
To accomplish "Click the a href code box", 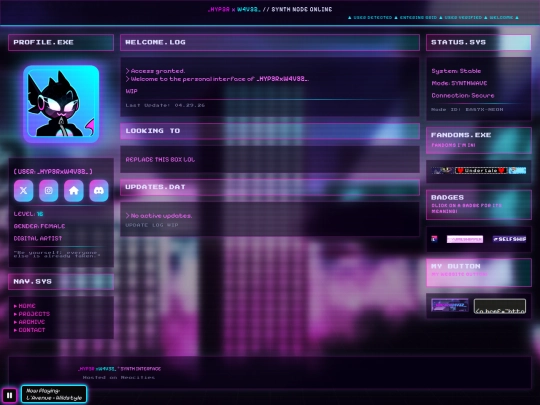I will tap(500, 306).
